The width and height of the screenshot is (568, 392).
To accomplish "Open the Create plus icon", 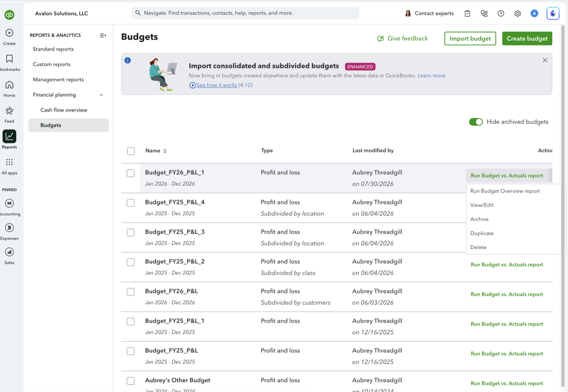I will tap(9, 33).
